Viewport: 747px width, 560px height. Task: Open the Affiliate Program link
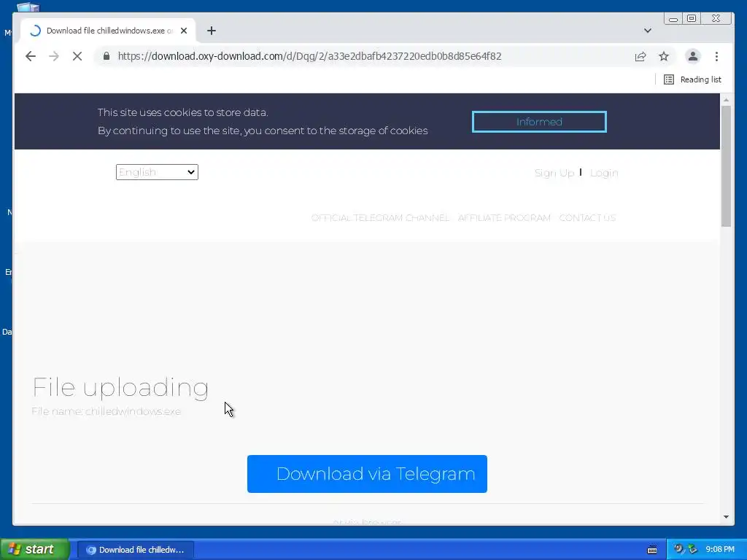[x=504, y=217]
